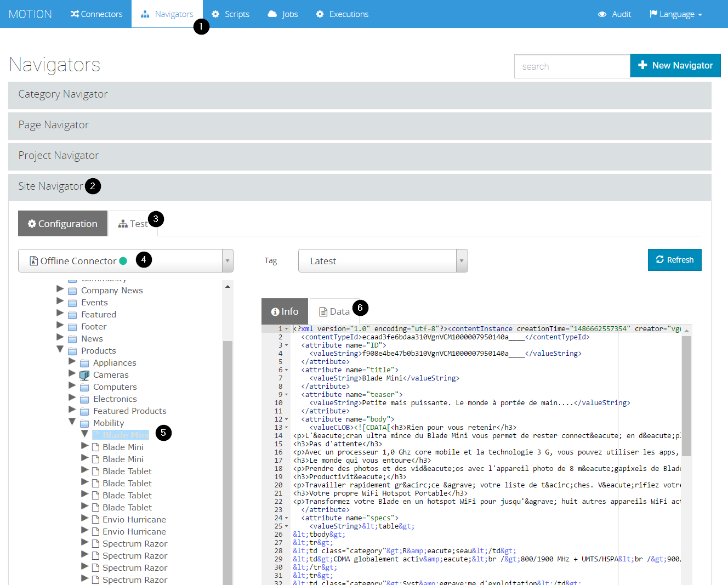This screenshot has height=585, width=728.
Task: Go to Scripts page
Action: pyautogui.click(x=230, y=14)
